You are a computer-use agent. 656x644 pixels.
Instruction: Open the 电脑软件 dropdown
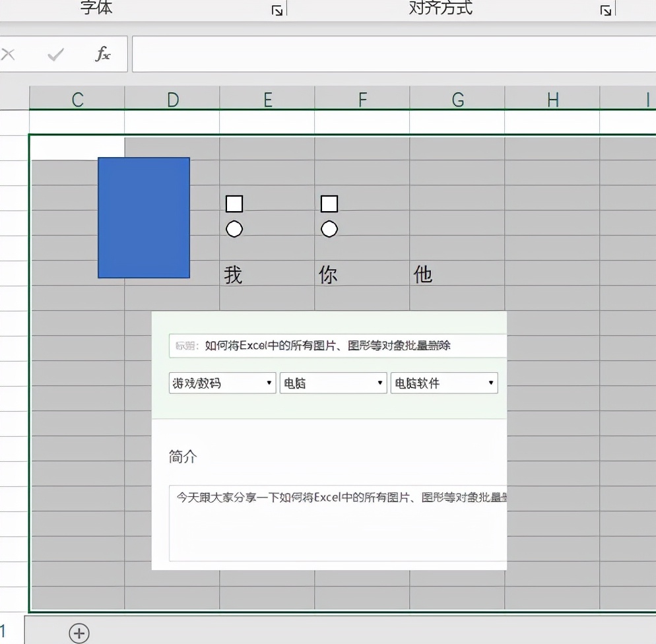[491, 383]
